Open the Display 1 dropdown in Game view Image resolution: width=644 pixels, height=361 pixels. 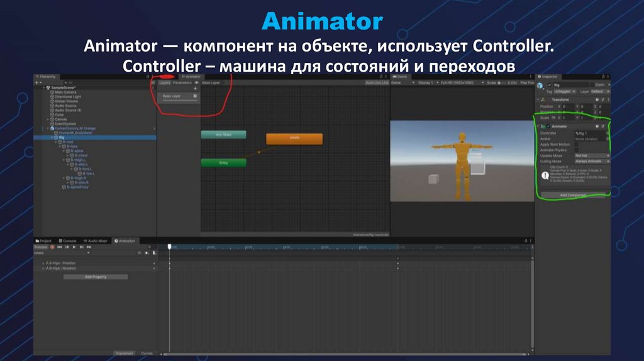click(x=428, y=82)
